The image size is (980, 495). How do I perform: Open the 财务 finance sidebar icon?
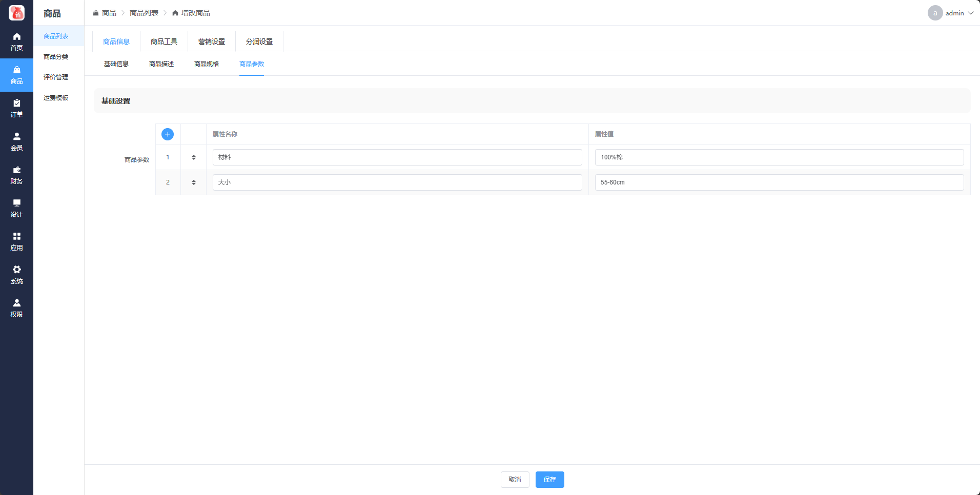coord(16,175)
